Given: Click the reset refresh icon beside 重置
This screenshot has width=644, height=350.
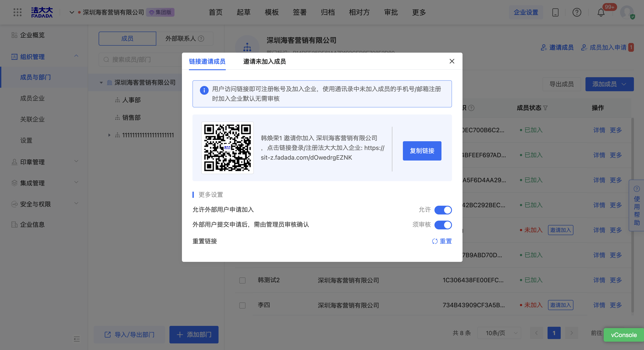Looking at the screenshot, I should 435,241.
